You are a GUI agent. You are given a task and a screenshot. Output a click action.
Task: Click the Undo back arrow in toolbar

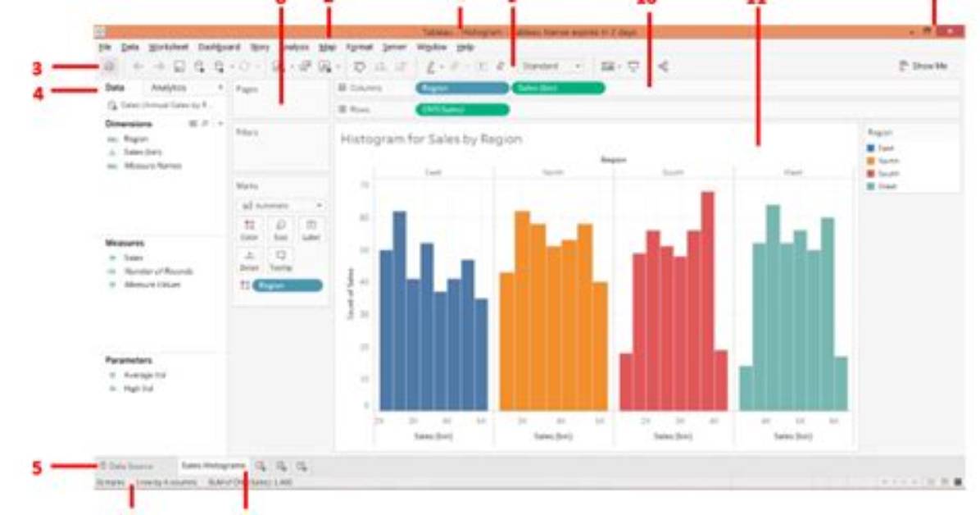pyautogui.click(x=138, y=66)
